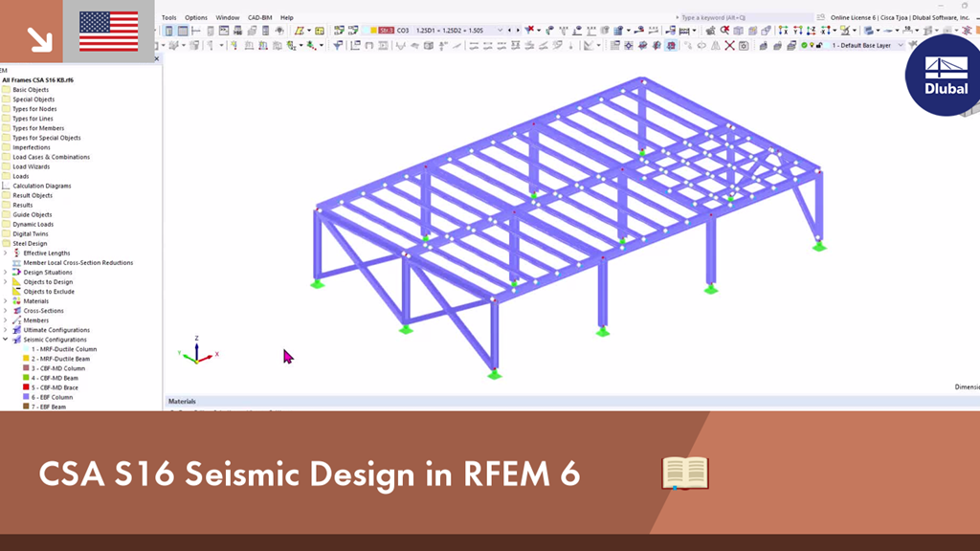Open the CO3 load combination dropdown

(499, 30)
